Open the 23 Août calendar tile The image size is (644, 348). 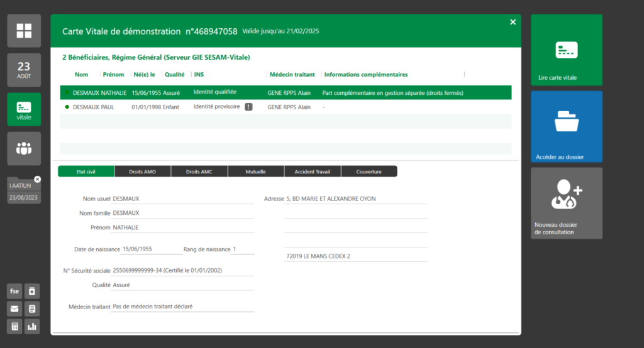24,70
